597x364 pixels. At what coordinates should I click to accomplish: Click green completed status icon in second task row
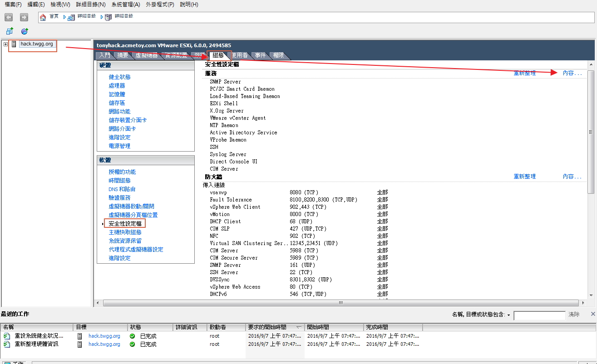[132, 344]
